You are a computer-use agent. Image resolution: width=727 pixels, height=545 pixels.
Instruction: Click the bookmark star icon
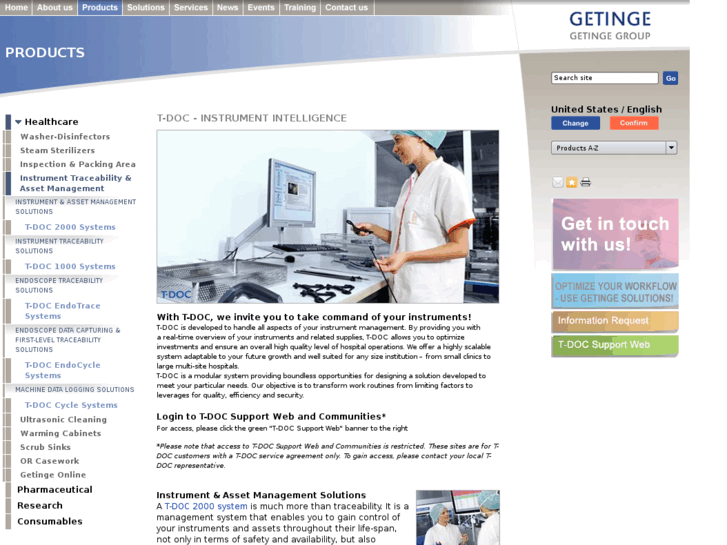[572, 182]
